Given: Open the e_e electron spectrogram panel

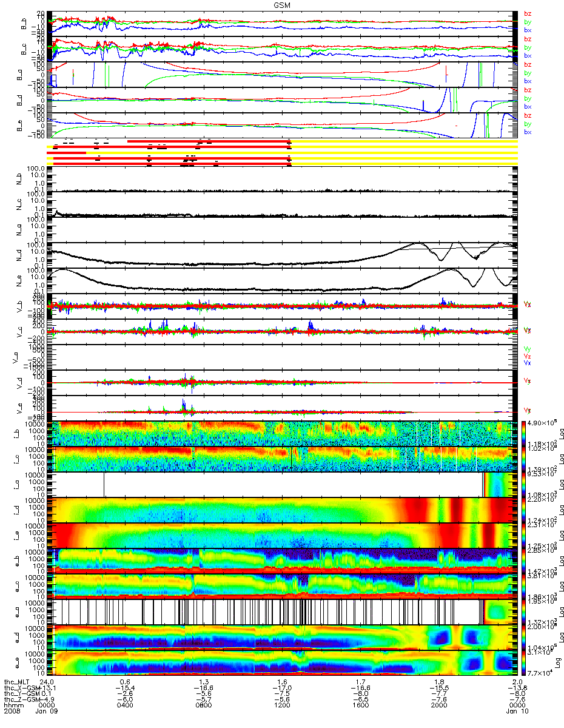Looking at the screenshot, I should point(283,662).
